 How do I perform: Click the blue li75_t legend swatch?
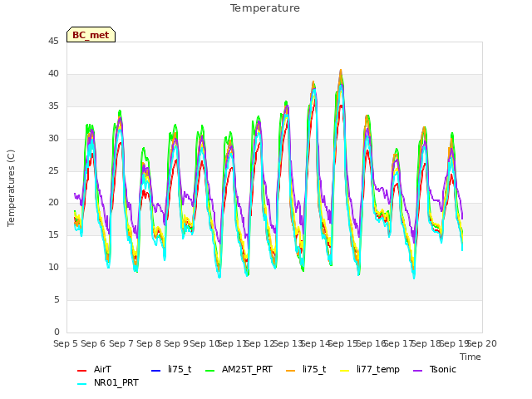pyautogui.click(x=155, y=371)
